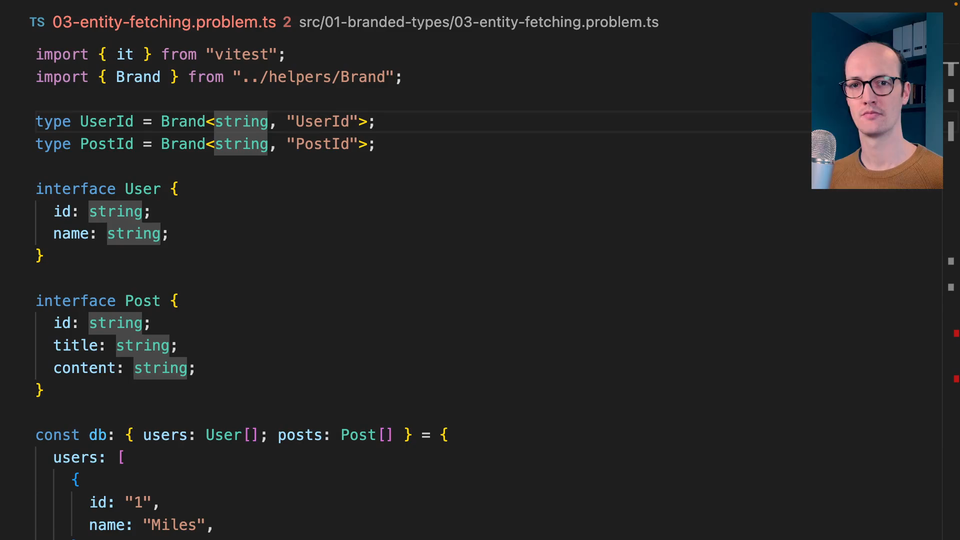
Task: Click highlighted string type of the User name property
Action: (134, 233)
